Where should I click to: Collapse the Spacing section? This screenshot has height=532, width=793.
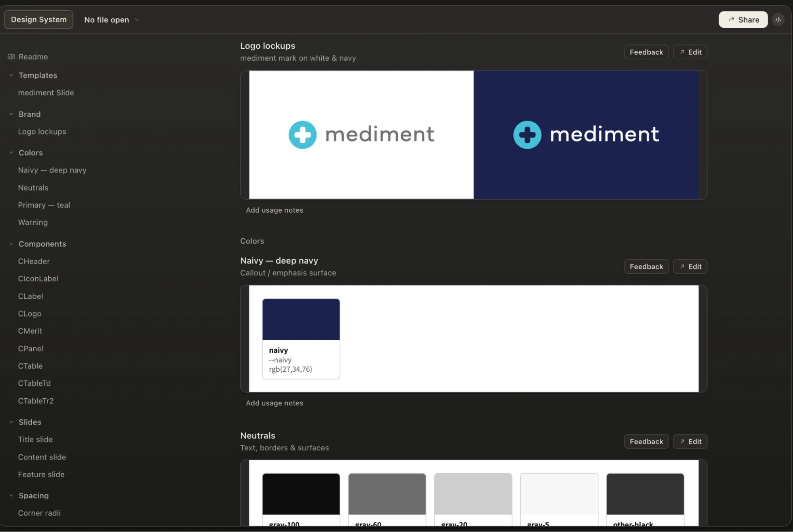(x=11, y=496)
